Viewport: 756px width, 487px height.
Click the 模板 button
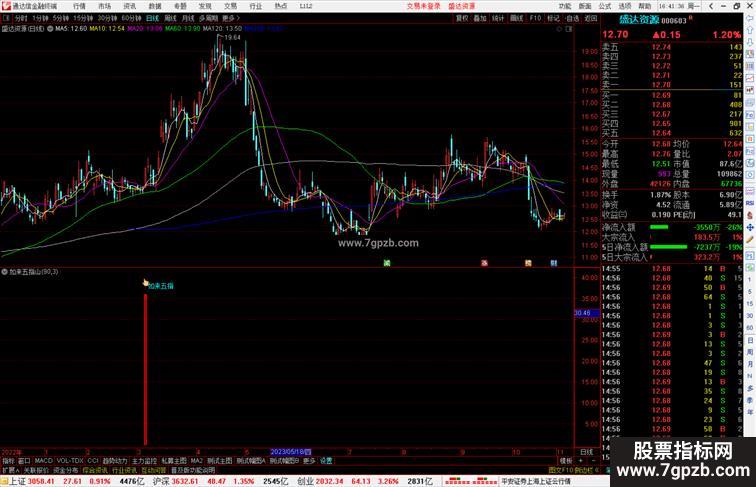tap(566, 461)
